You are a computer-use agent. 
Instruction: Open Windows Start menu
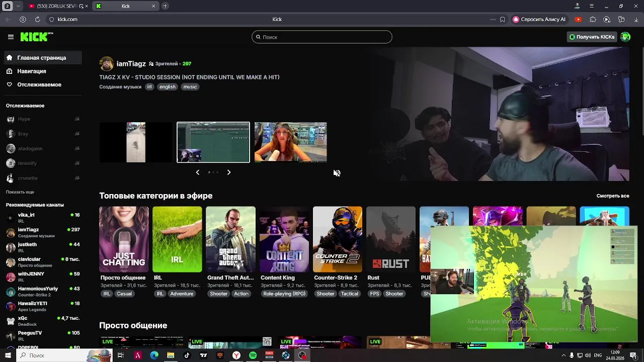coord(8,355)
